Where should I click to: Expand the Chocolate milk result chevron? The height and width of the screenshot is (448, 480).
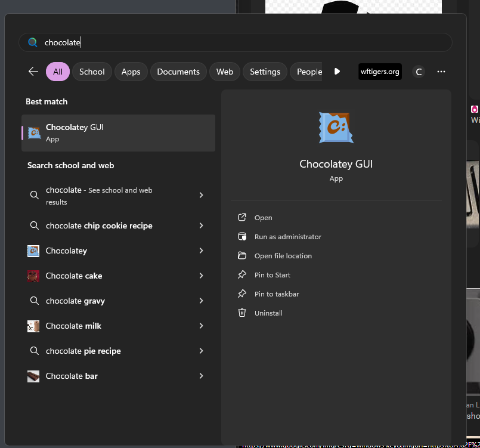(x=201, y=326)
